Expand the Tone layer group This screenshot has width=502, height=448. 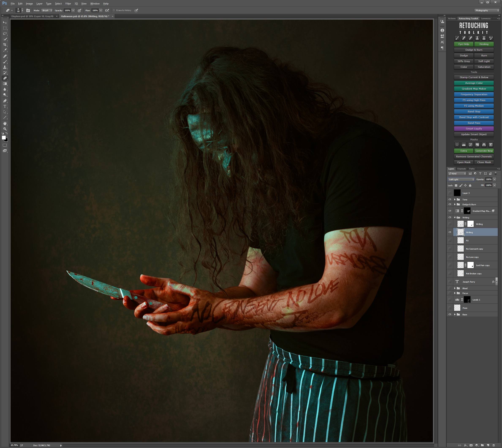tap(455, 199)
